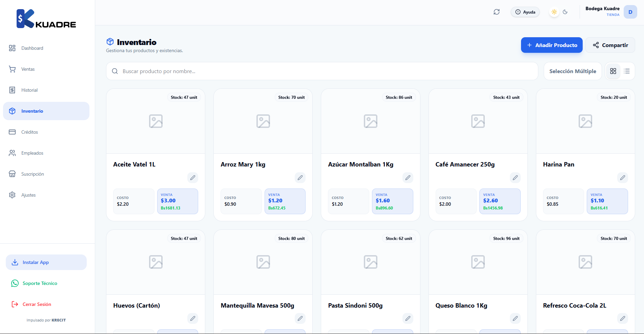644x334 pixels.
Task: Click the Kuadre logo
Action: [46, 19]
